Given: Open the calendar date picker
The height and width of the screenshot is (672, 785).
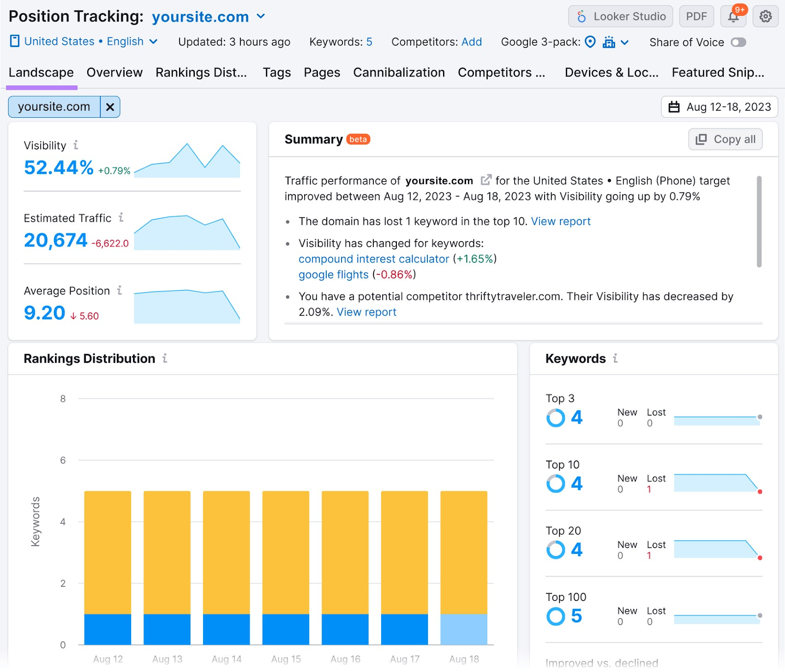Looking at the screenshot, I should [x=719, y=107].
